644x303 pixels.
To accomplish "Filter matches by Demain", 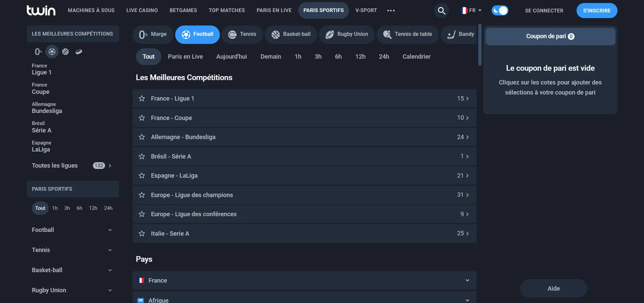I will [271, 57].
